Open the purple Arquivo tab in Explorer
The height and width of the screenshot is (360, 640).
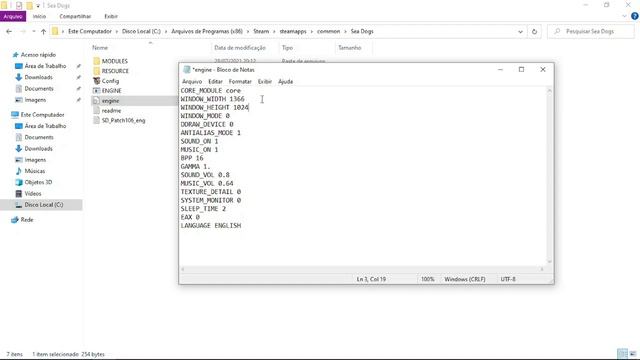(x=13, y=16)
